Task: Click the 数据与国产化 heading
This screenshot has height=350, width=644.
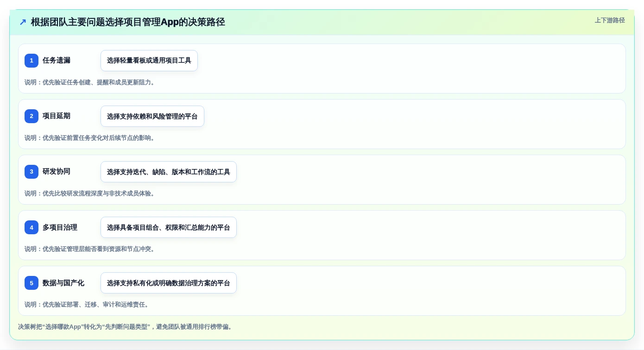Action: (63, 283)
